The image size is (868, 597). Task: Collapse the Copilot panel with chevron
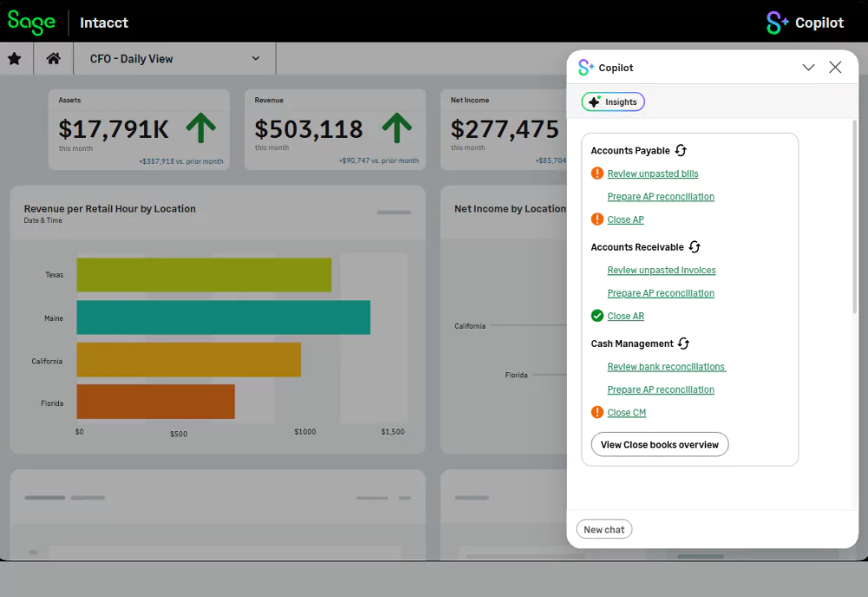click(x=808, y=68)
